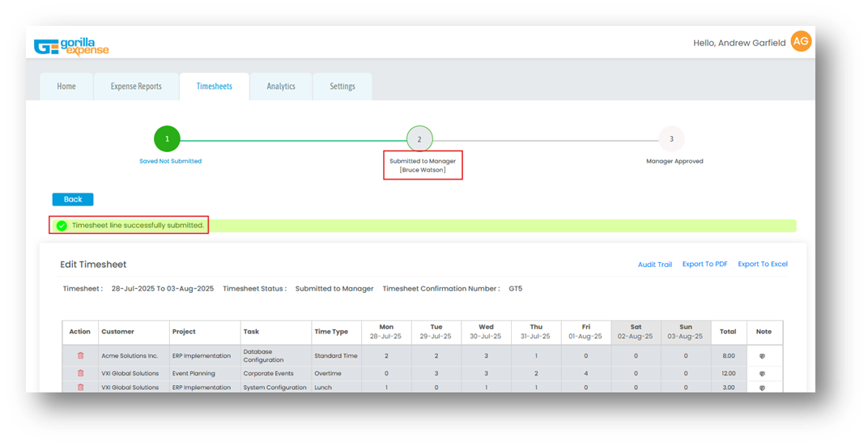Click the Note column header
868x445 pixels.
(x=764, y=332)
